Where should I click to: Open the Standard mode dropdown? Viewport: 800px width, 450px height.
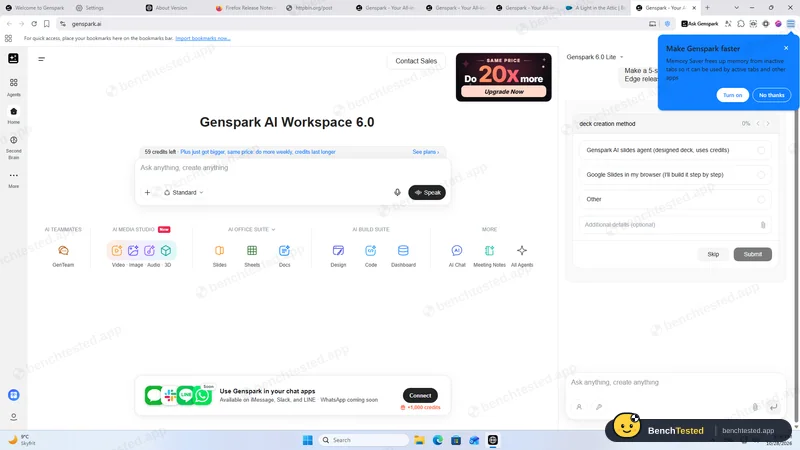(184, 192)
